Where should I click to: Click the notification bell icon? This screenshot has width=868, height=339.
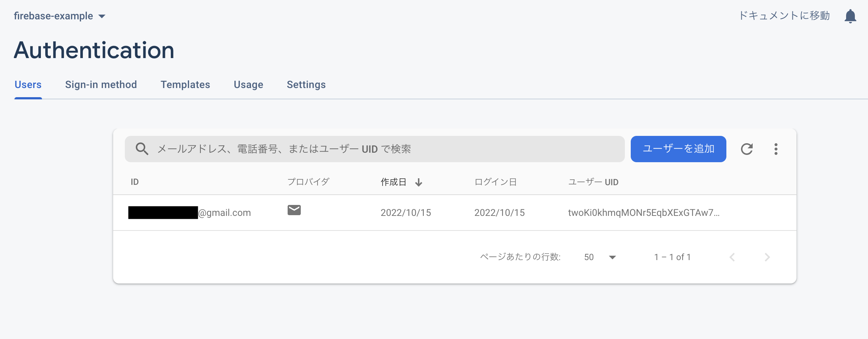(x=850, y=16)
